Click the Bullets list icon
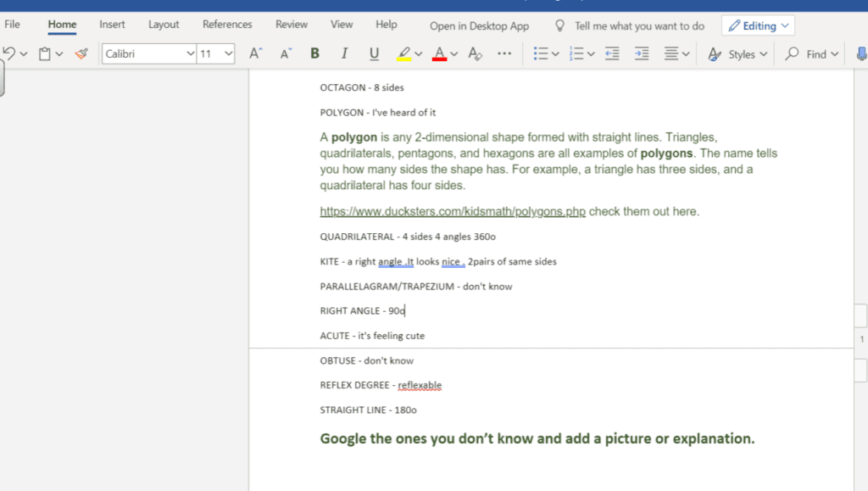Screen dimensions: 868x491 [x=540, y=53]
